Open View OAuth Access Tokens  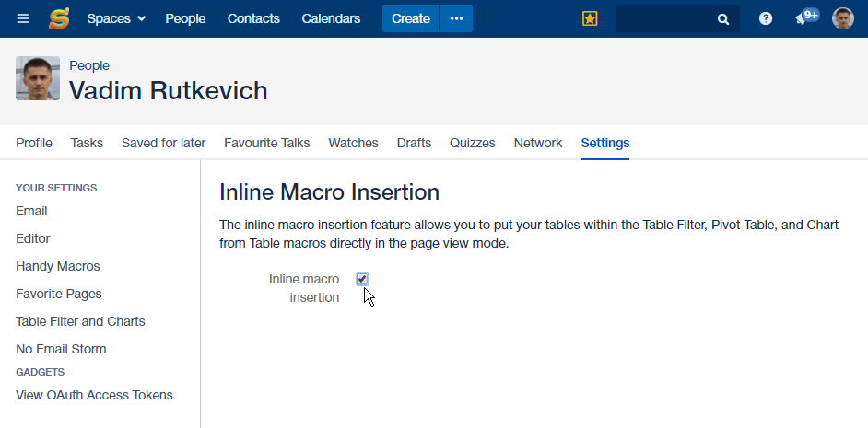point(94,395)
